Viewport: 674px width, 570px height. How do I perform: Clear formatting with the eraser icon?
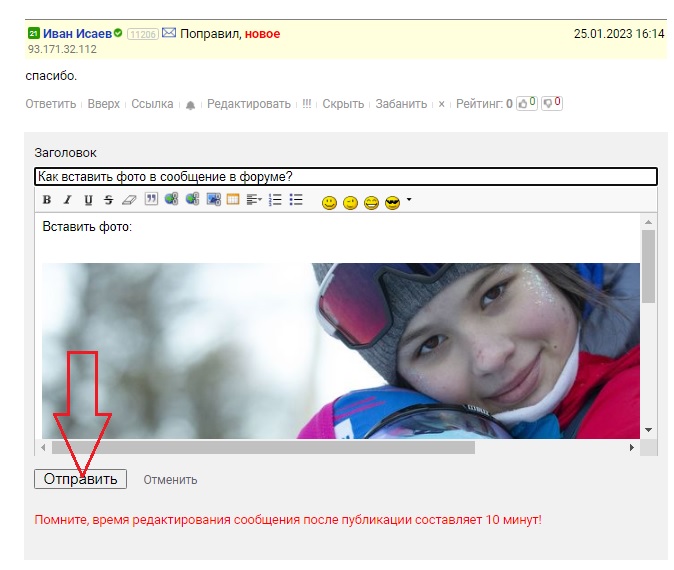click(x=129, y=200)
